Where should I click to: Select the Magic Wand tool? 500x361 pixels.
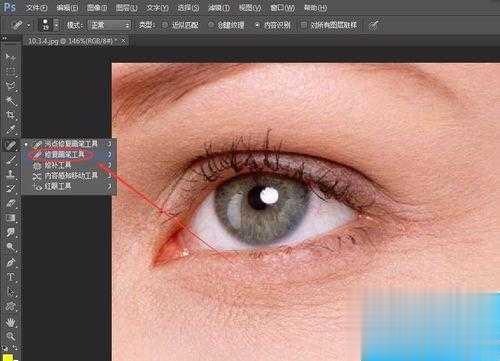point(10,100)
